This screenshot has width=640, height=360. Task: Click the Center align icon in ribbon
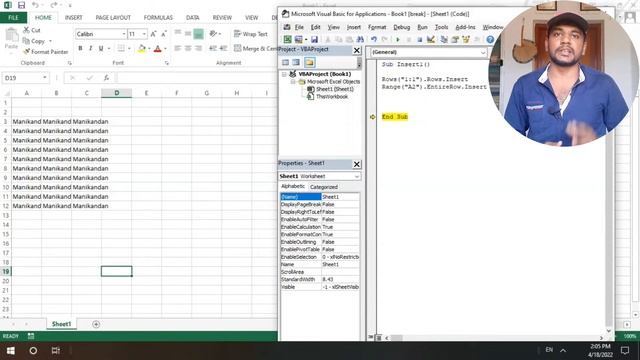click(188, 49)
